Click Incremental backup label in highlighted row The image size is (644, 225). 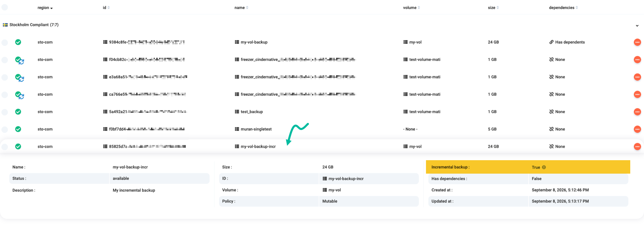coord(450,167)
